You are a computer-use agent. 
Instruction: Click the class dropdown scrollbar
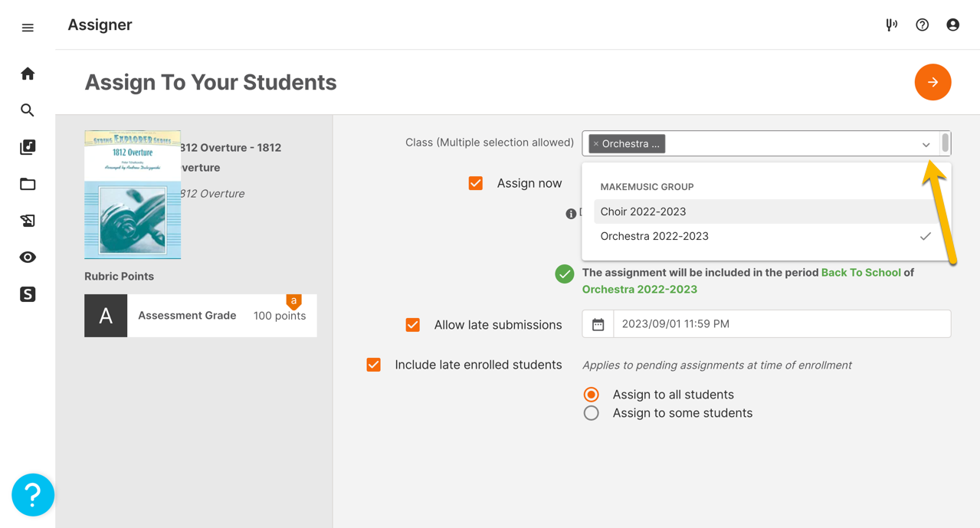tap(946, 143)
